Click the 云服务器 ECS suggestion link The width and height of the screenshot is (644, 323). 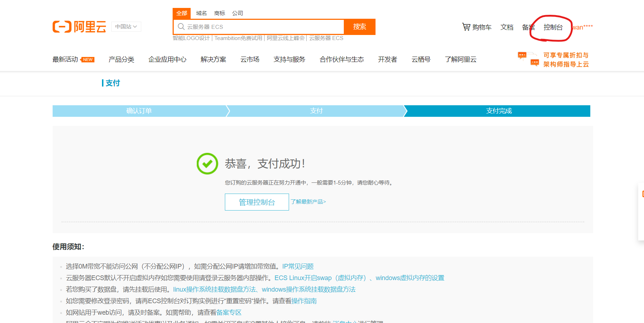tap(326, 38)
